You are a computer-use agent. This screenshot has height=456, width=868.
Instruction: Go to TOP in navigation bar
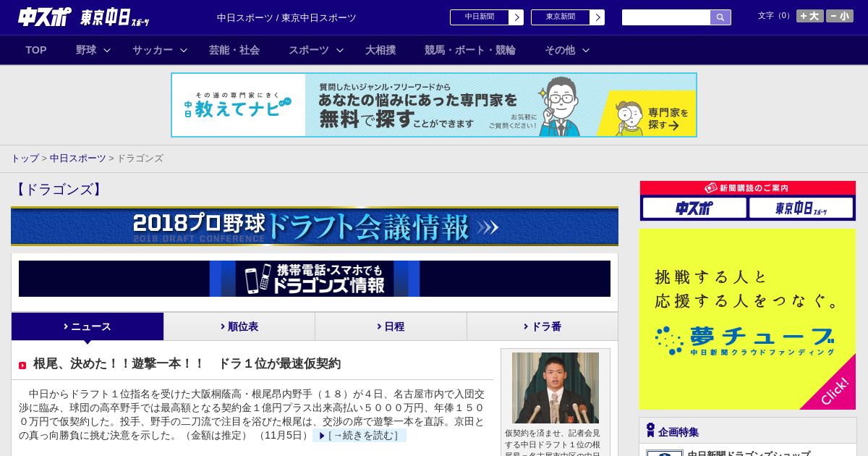point(36,50)
